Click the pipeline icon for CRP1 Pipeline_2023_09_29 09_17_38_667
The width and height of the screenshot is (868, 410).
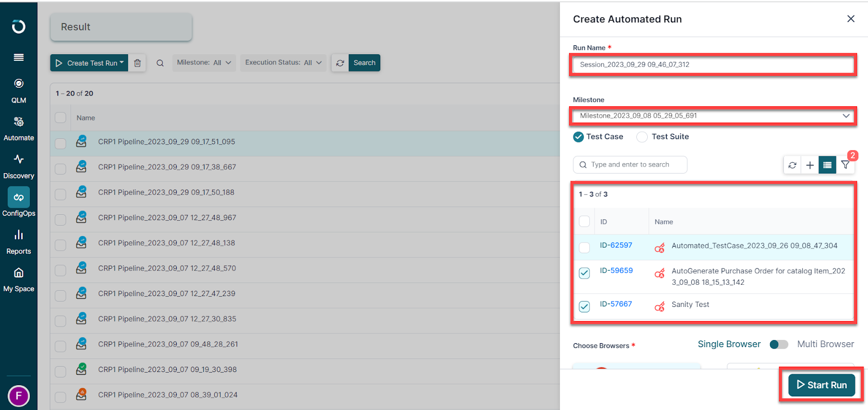[x=81, y=167]
